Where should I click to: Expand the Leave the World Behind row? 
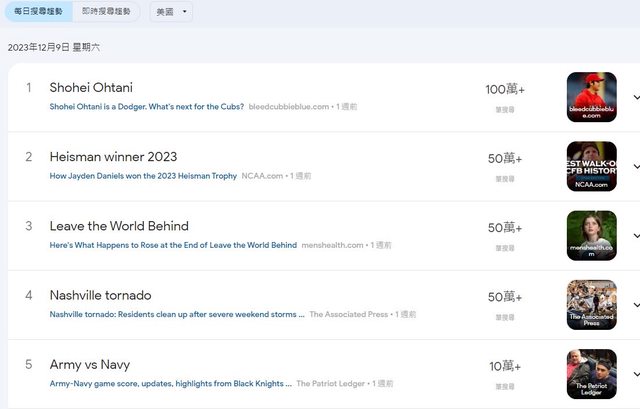tap(634, 235)
